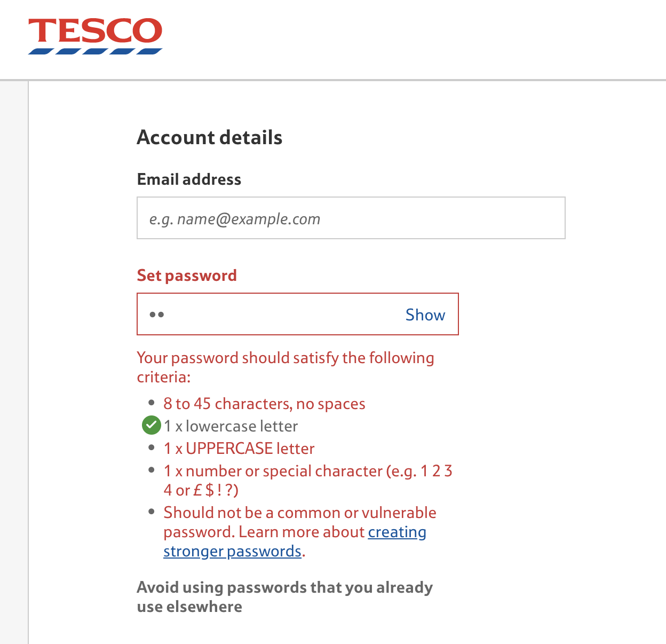Click the Tesco logo

click(95, 36)
